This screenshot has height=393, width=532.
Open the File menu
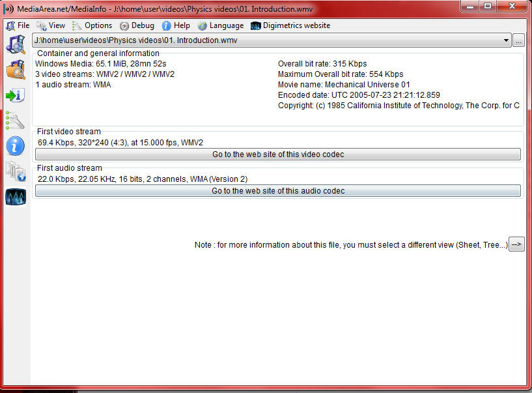point(18,25)
